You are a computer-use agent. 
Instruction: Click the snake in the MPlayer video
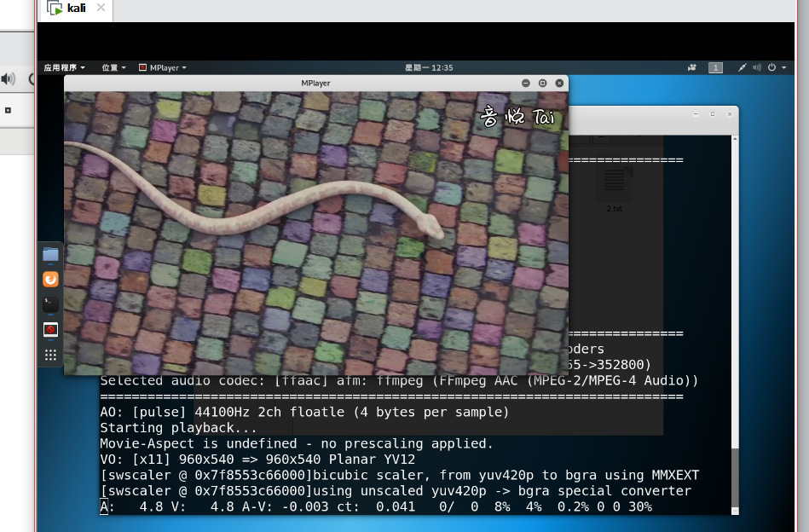(x=258, y=206)
